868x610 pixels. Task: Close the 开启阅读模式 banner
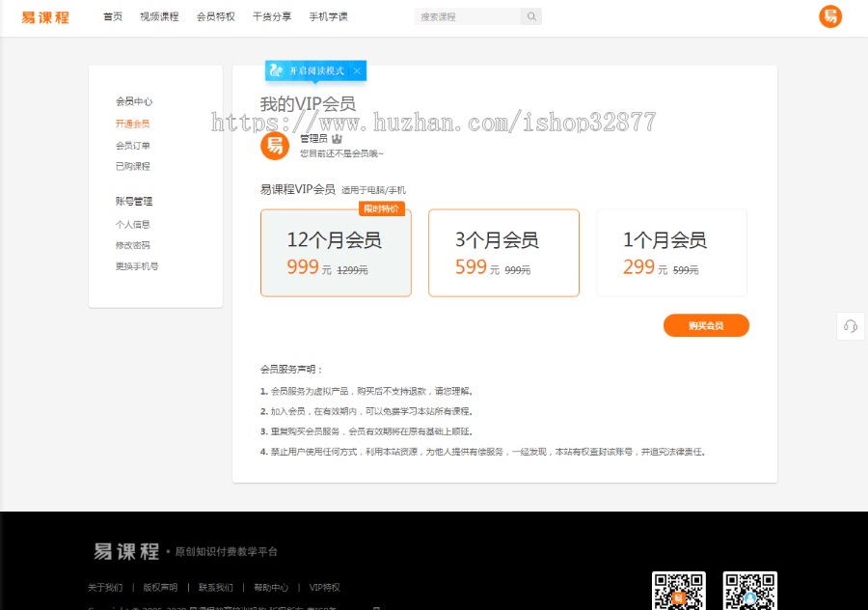pyautogui.click(x=357, y=70)
